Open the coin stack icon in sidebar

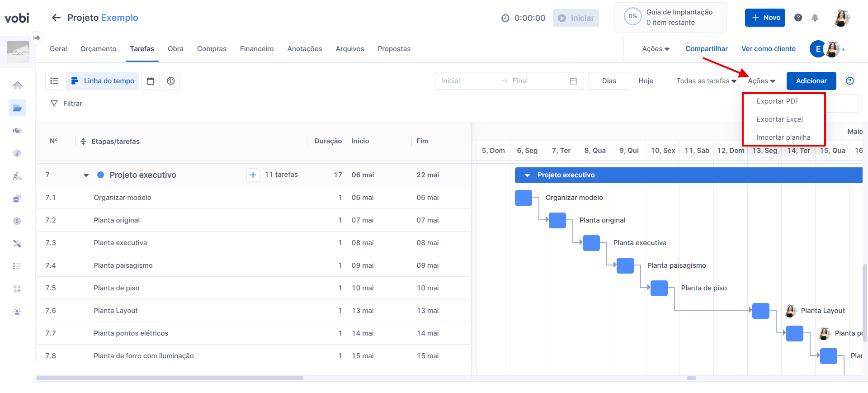click(17, 199)
